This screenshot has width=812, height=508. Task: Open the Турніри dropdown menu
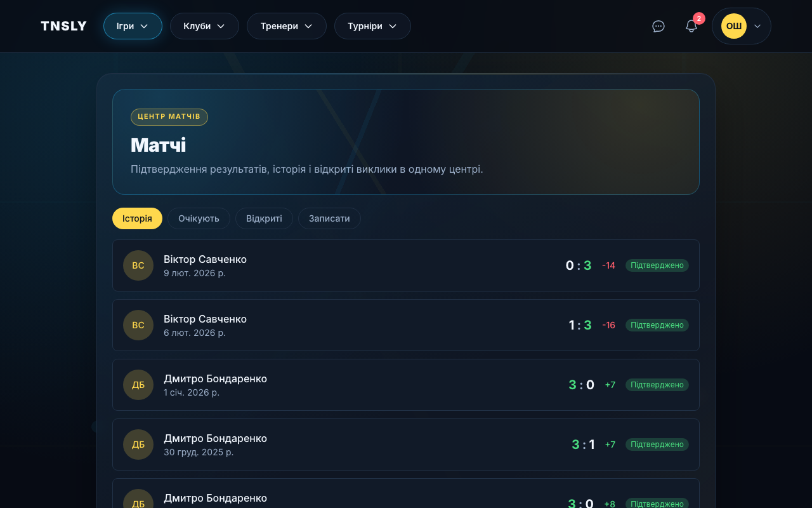(372, 26)
